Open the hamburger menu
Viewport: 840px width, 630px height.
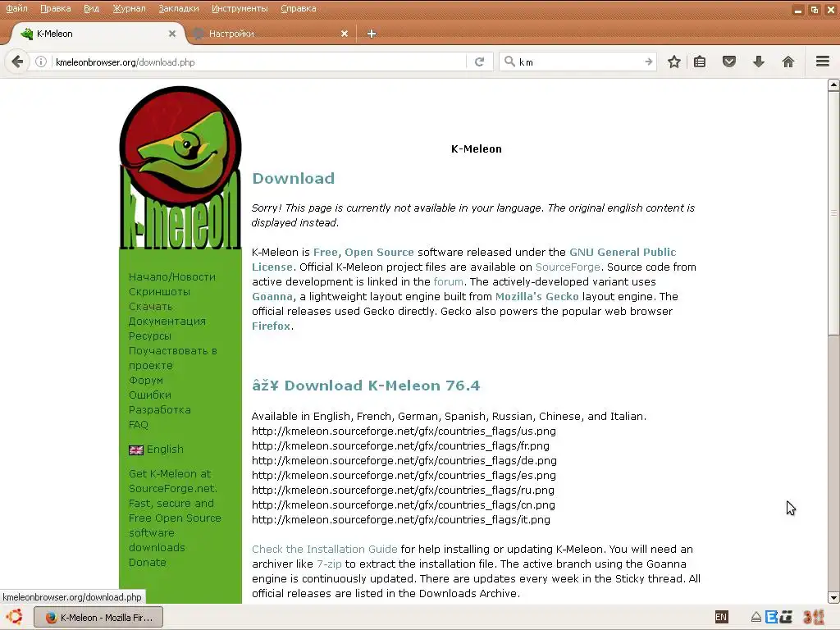(x=823, y=62)
